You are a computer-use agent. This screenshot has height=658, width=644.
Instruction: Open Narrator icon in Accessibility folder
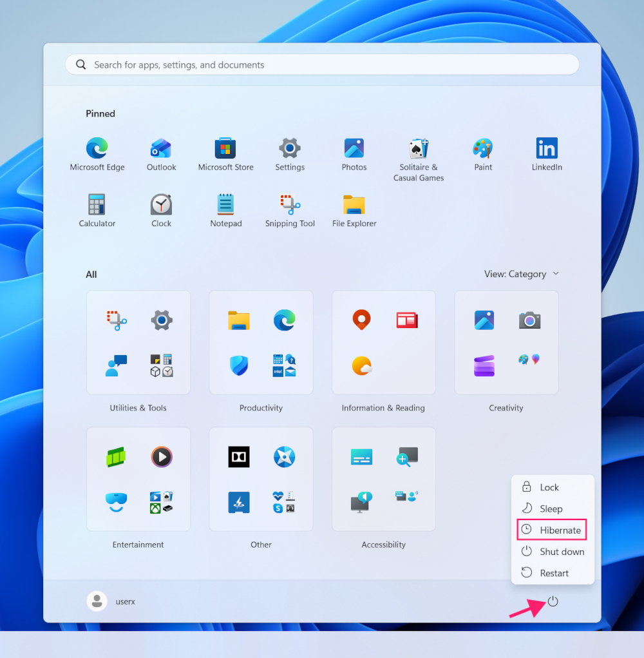(x=361, y=502)
